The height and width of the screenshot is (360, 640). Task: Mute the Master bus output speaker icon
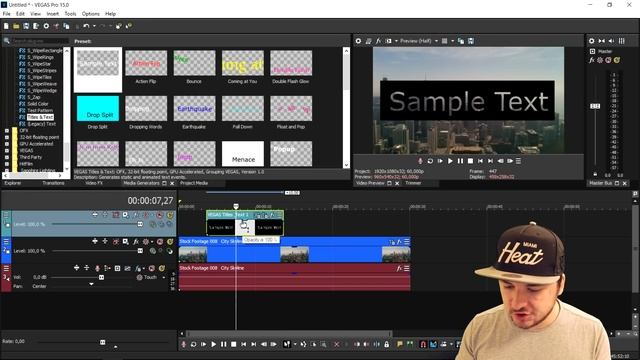coord(611,41)
